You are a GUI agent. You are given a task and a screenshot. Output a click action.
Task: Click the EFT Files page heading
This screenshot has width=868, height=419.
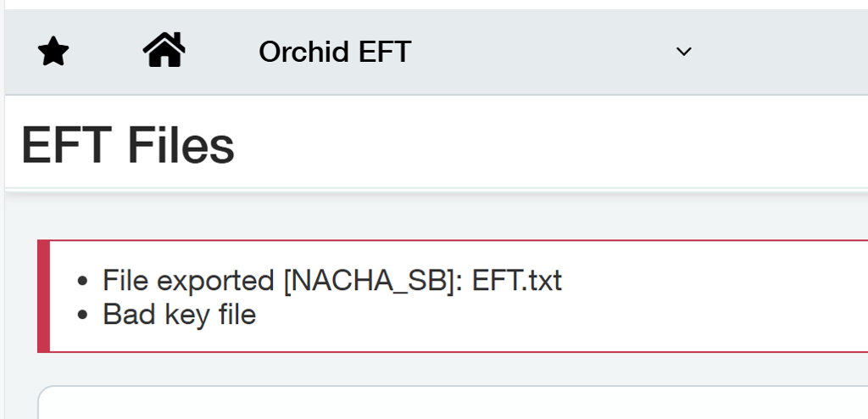pyautogui.click(x=127, y=145)
